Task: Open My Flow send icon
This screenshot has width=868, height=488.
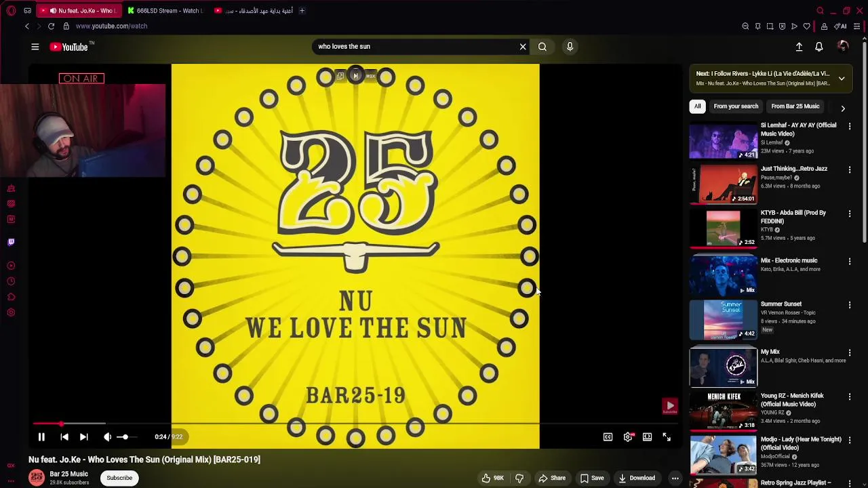Action: click(x=794, y=26)
